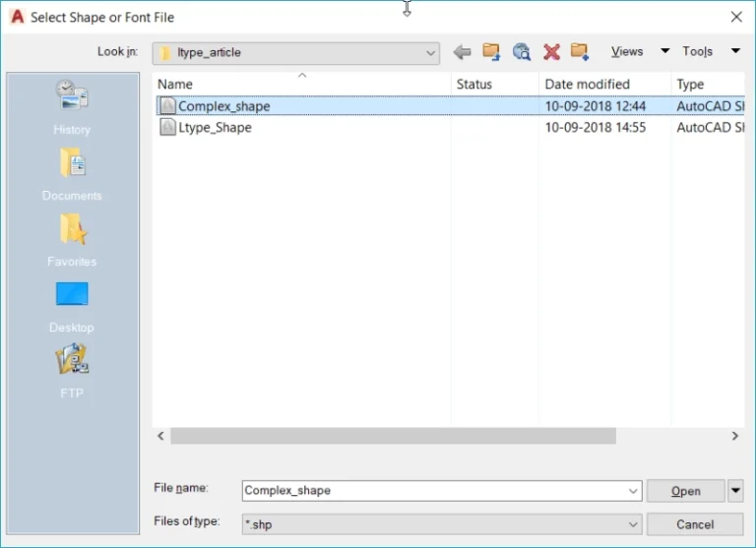Open the Tools menu
The width and height of the screenshot is (756, 548).
pos(697,51)
